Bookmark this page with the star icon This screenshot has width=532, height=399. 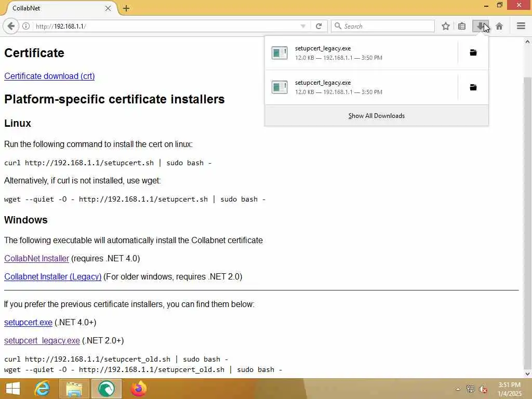(445, 26)
